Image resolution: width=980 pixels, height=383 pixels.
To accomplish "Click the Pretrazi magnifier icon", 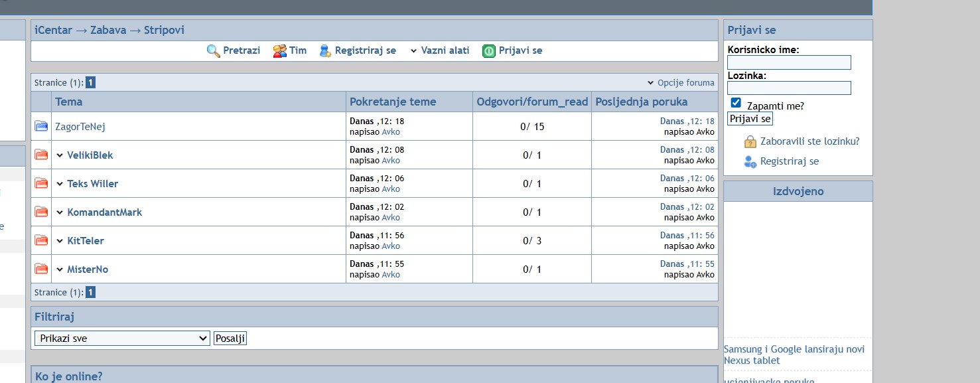I will click(213, 51).
